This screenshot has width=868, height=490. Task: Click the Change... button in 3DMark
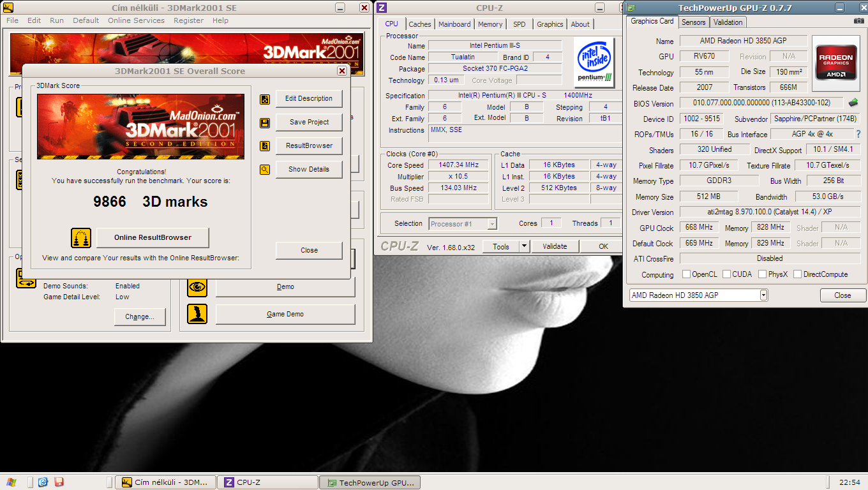click(x=140, y=316)
